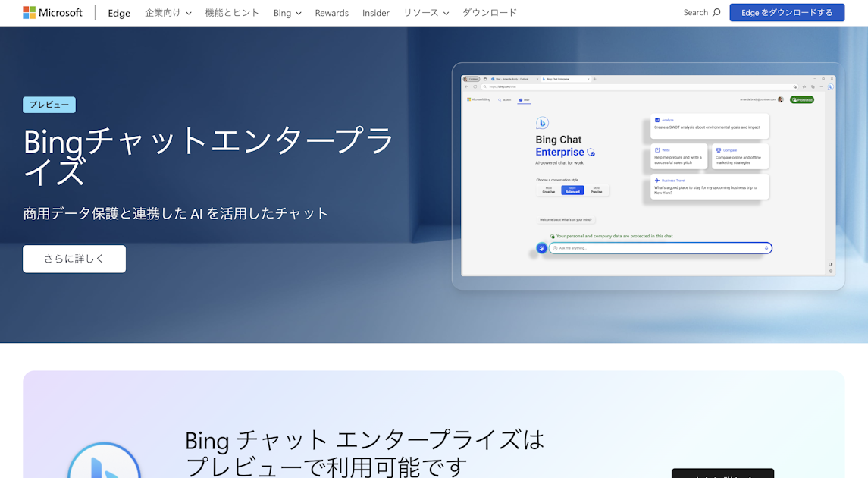Click the Bing logo above Bing Chat Enterprise
The height and width of the screenshot is (478, 868).
pos(542,122)
